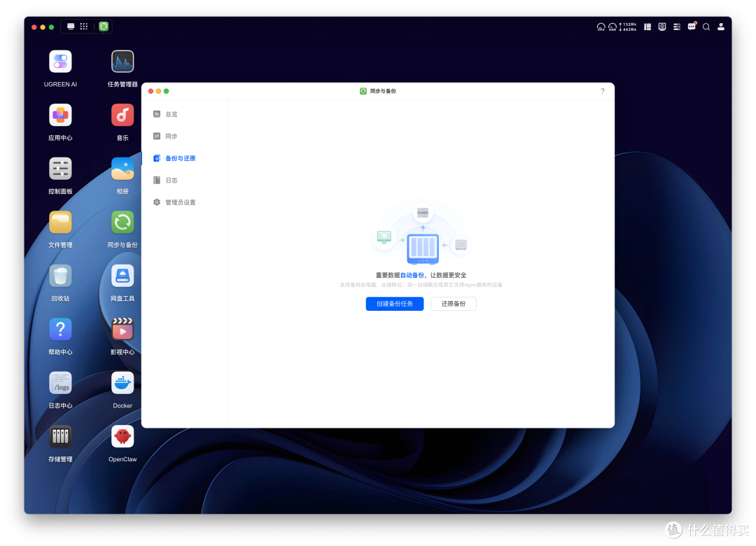Viewport: 756px width, 546px height.
Task: Click the green 同步与备份 taskbar icon
Action: [104, 27]
